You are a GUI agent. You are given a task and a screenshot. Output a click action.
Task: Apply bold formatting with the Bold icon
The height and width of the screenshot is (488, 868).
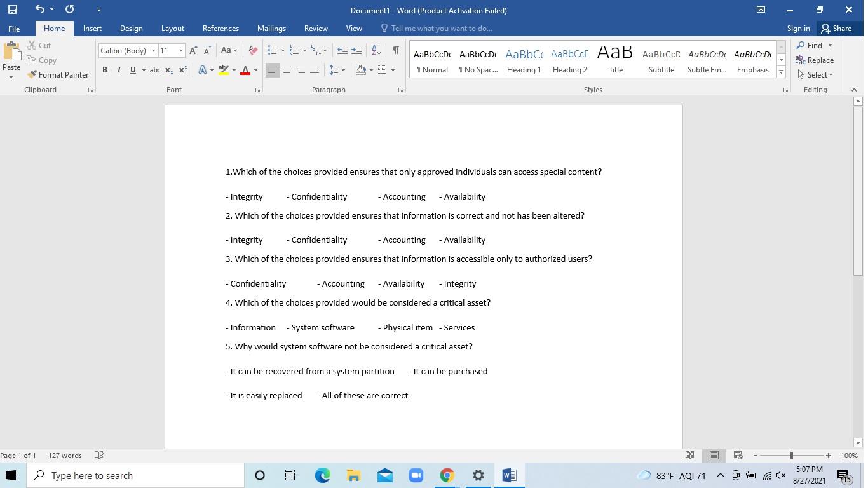[x=105, y=70]
